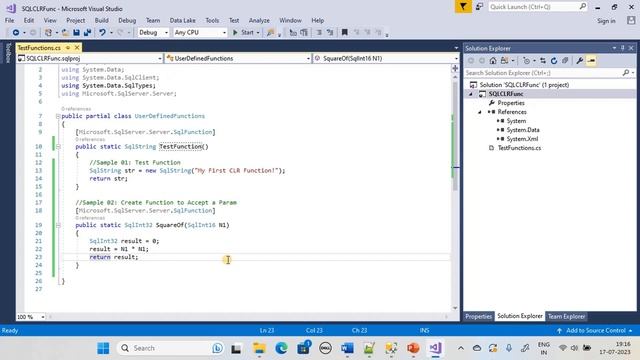Image resolution: width=640 pixels, height=360 pixels.
Task: Switch to the Properties panel tab
Action: 478,316
